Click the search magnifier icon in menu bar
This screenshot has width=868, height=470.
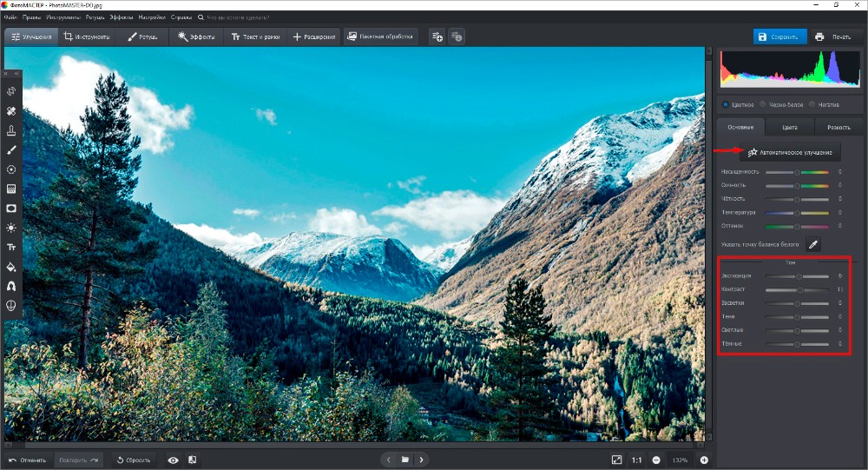click(x=201, y=17)
